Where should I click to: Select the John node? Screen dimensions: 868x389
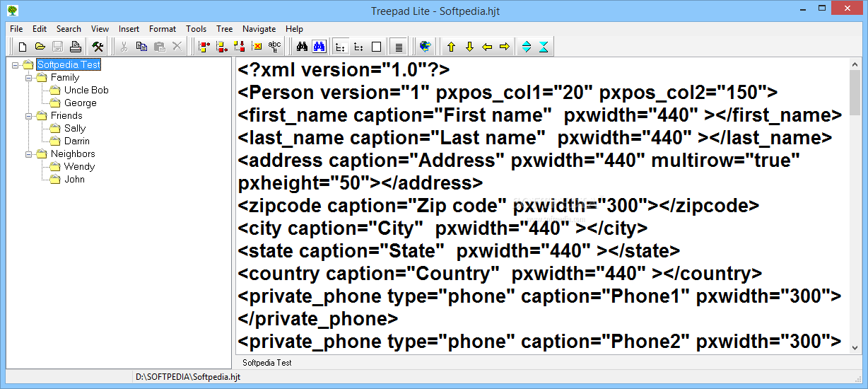(74, 179)
